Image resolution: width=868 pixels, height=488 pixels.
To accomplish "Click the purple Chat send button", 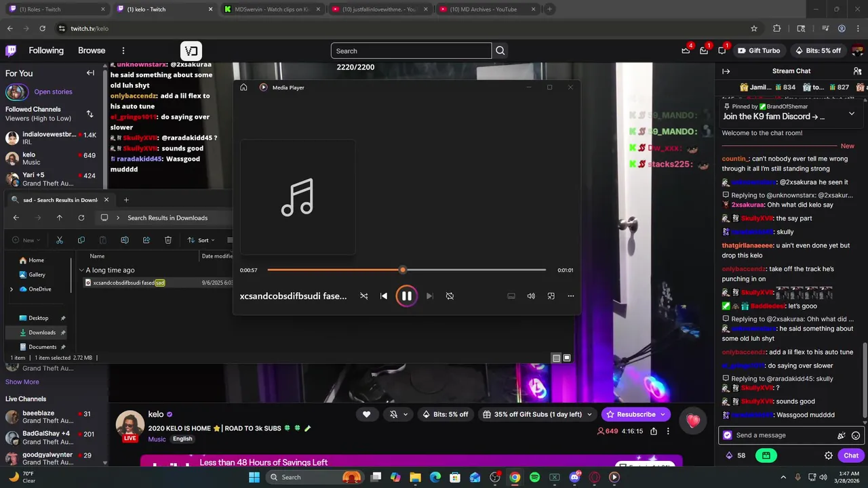I will (851, 455).
